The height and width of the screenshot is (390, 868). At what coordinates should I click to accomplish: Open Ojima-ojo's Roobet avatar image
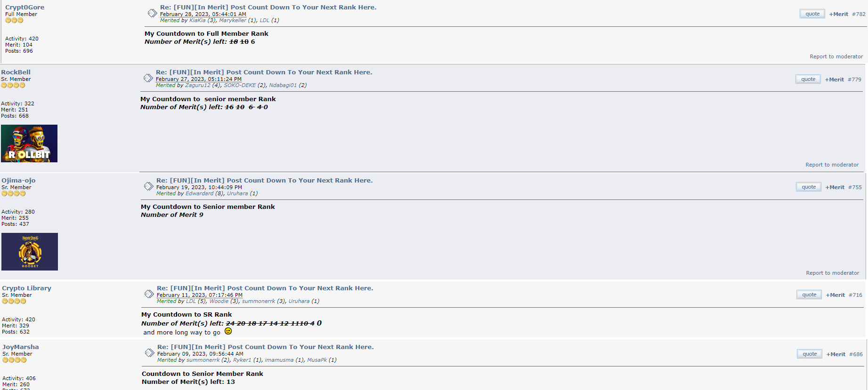pyautogui.click(x=30, y=252)
